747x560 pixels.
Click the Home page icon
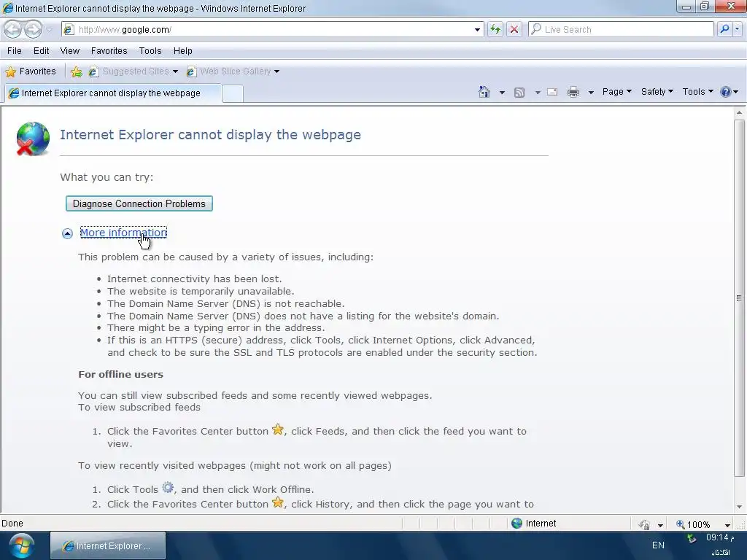click(x=484, y=92)
